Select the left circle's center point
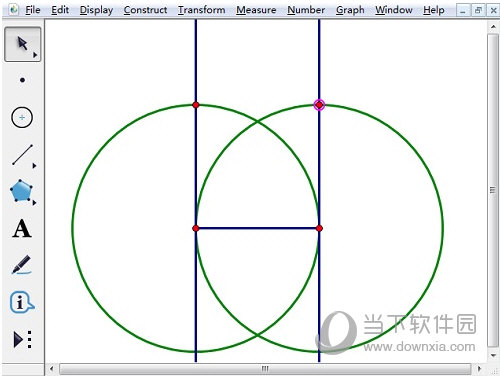Viewport: 500px width, 376px height. pos(196,228)
